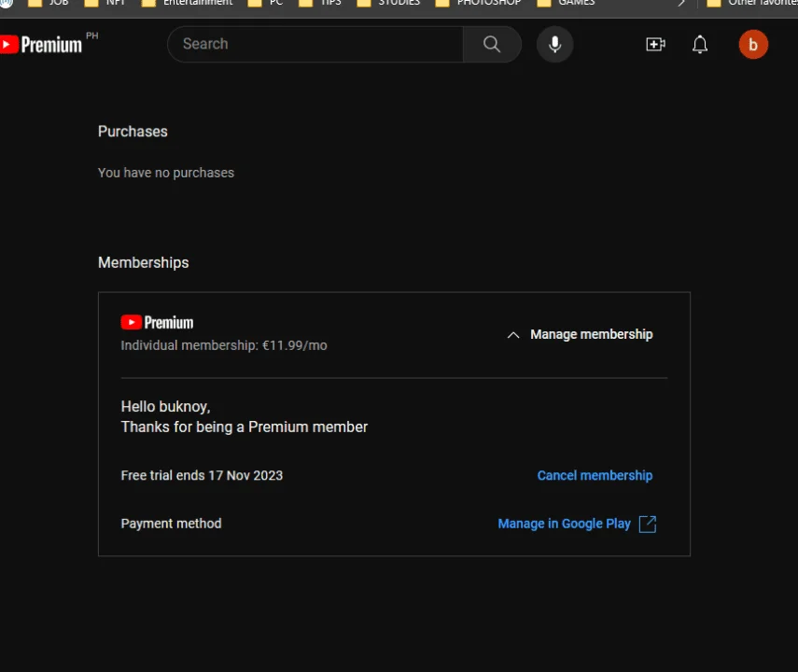Open the account avatar menu
798x672 pixels.
pos(753,44)
